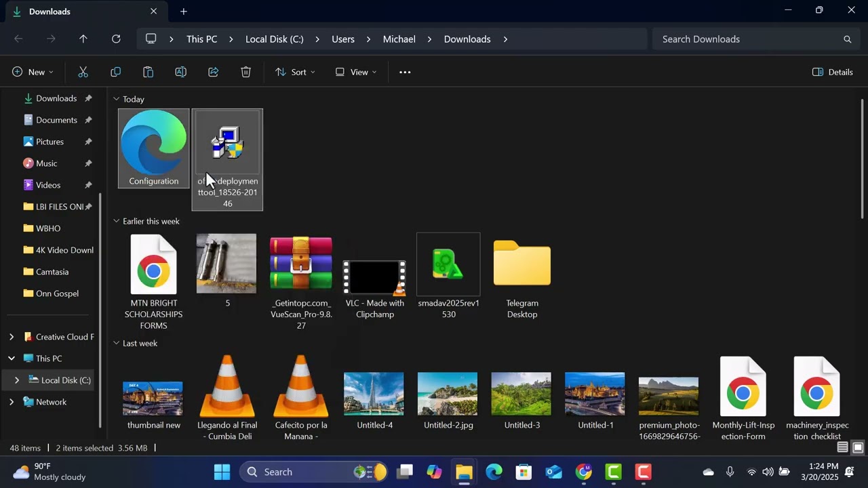868x488 pixels.
Task: Click the Paste clipboard icon
Action: 149,72
